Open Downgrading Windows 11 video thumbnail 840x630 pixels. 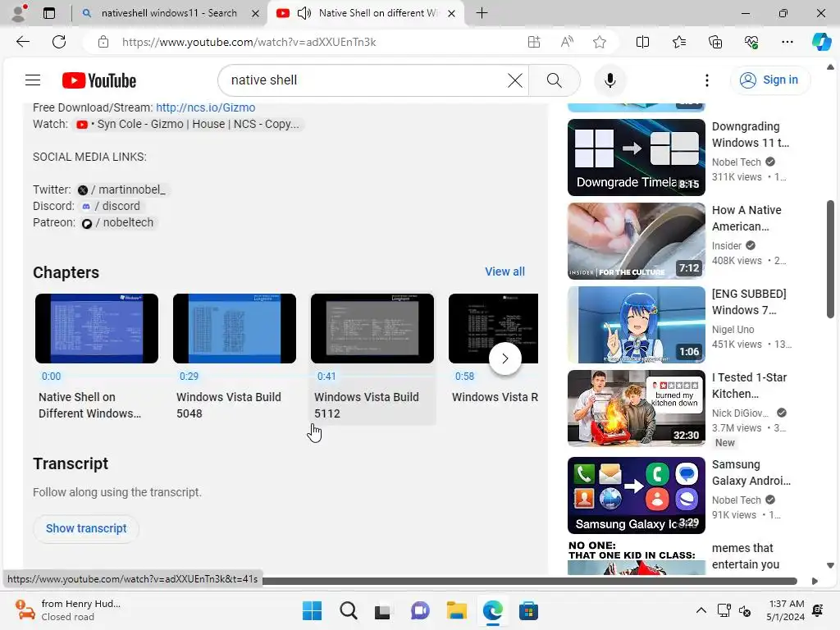(x=637, y=157)
